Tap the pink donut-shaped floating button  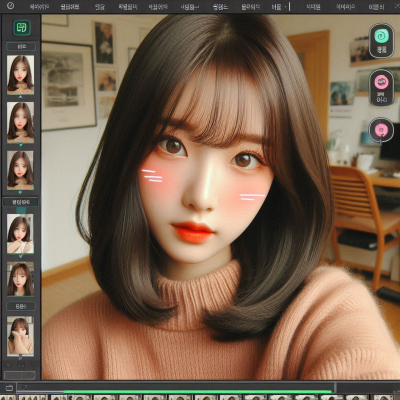pos(381,130)
